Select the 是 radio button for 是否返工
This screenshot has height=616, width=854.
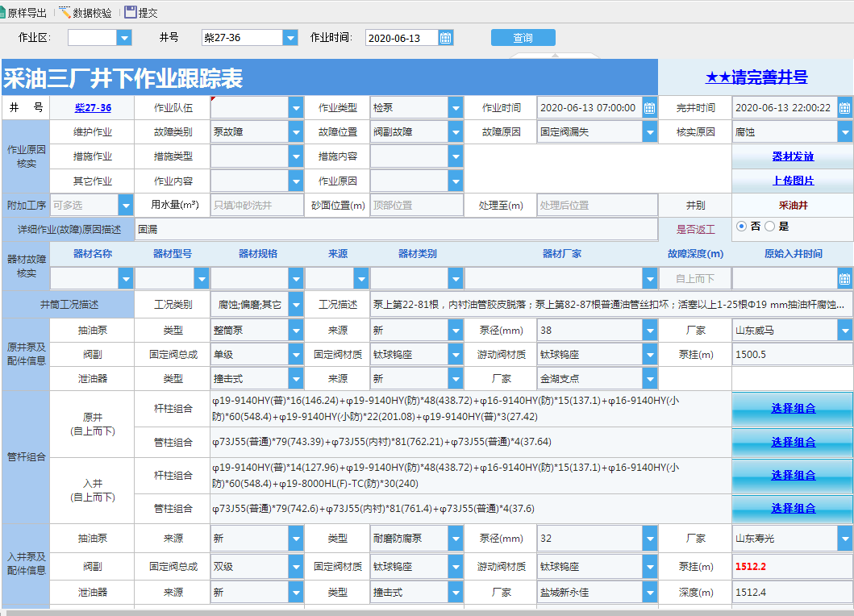[769, 227]
